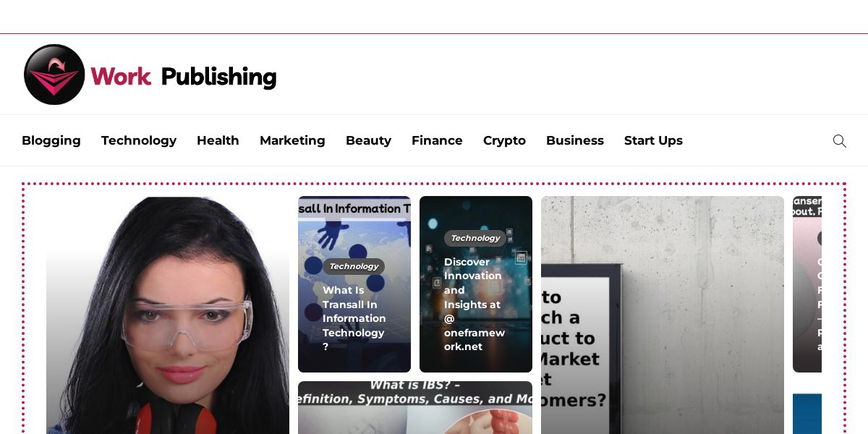Click Technology tag on the oneframework card
The image size is (868, 434).
[x=475, y=238]
